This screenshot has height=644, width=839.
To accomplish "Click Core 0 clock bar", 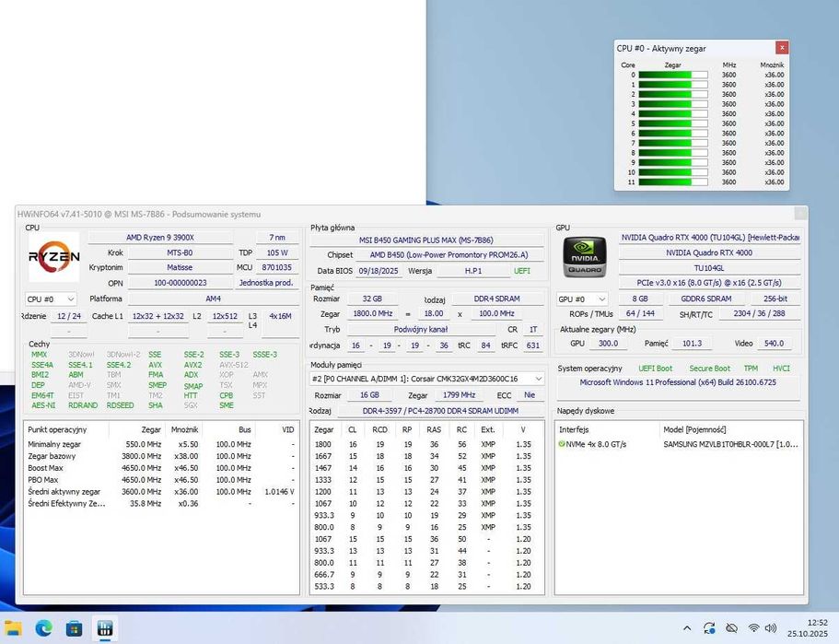I will 673,75.
